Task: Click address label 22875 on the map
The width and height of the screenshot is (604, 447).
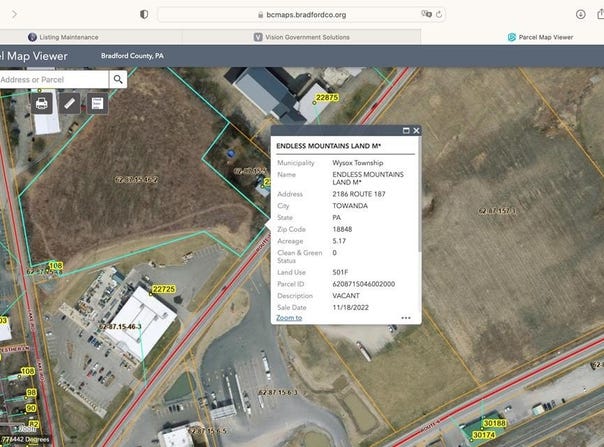Action: point(327,97)
